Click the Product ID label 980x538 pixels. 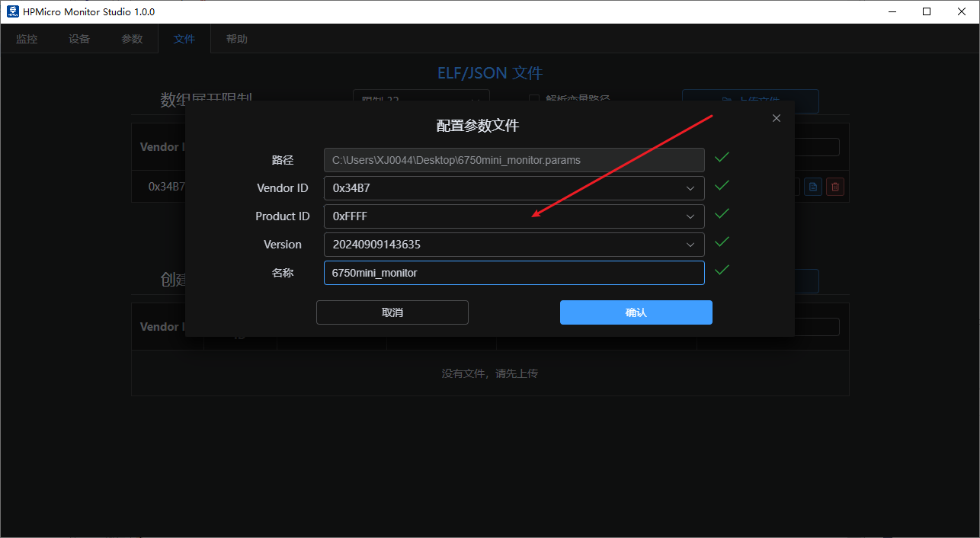coord(283,216)
